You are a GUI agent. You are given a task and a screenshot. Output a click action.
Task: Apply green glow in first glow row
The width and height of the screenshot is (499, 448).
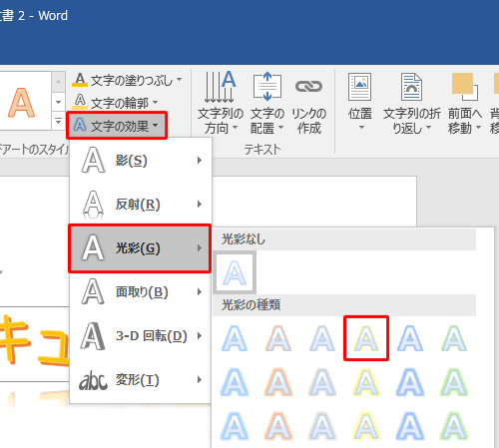454,338
